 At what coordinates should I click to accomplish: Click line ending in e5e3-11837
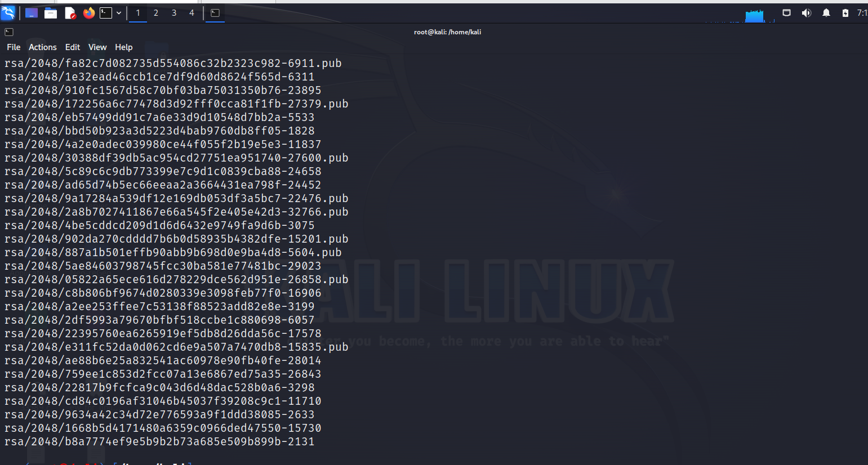(x=163, y=144)
